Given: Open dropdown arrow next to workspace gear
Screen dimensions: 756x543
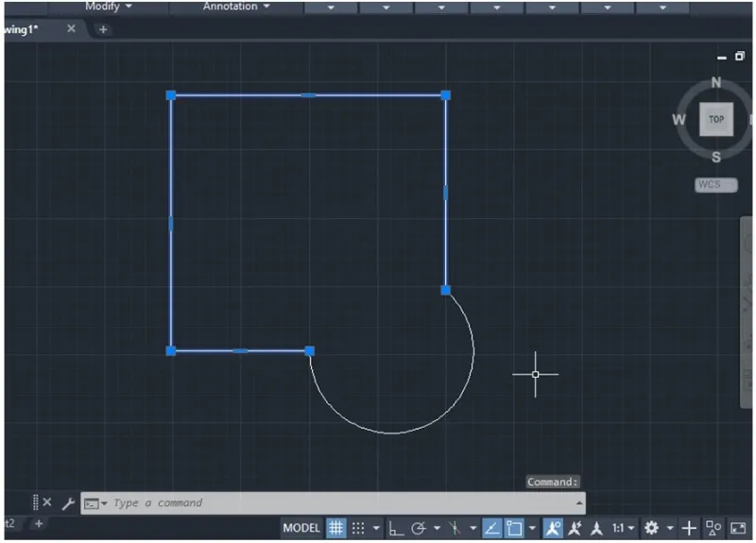Looking at the screenshot, I should 670,529.
